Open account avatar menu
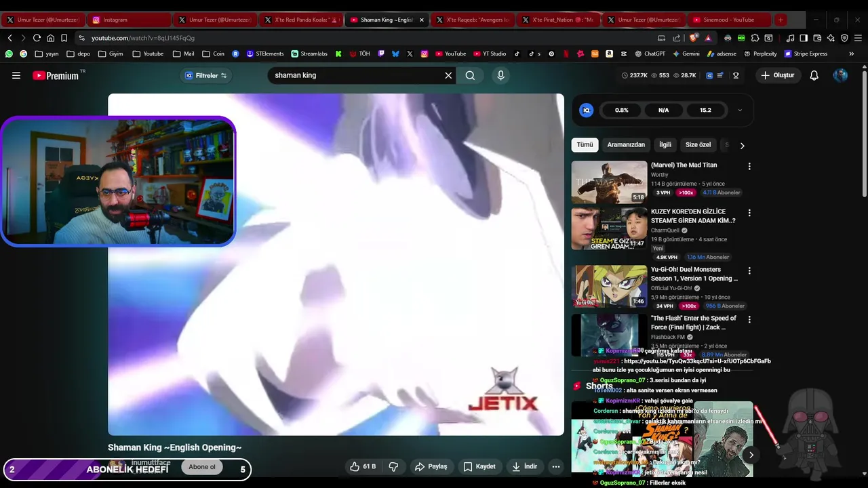 coord(840,75)
